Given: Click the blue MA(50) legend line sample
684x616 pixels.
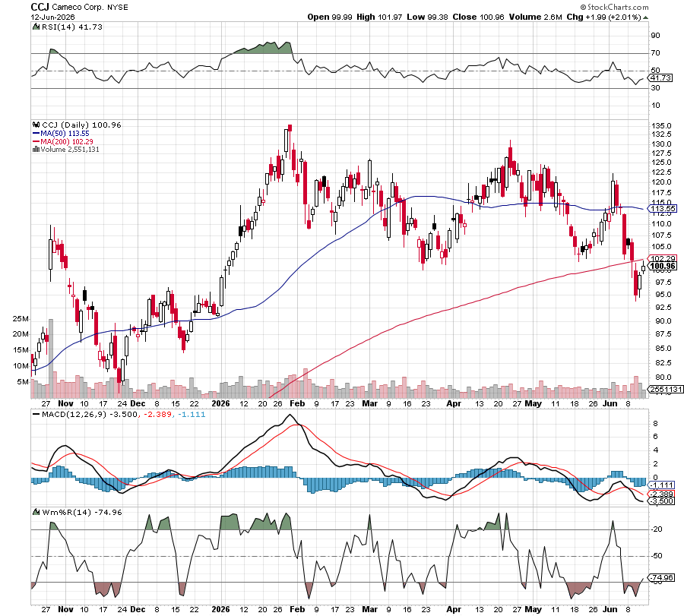Looking at the screenshot, I should [36, 134].
